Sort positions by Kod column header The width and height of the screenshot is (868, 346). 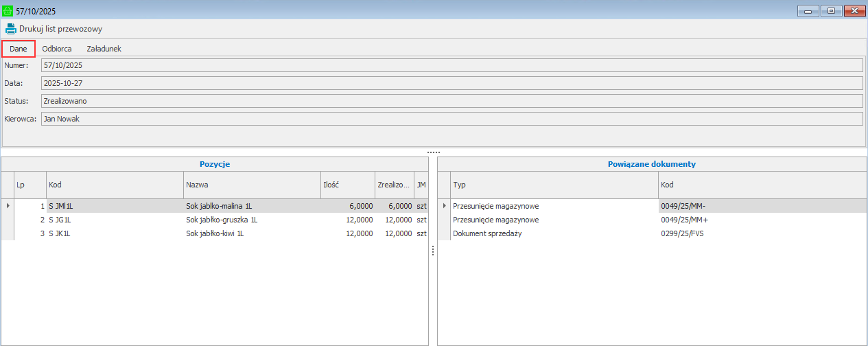(114, 185)
